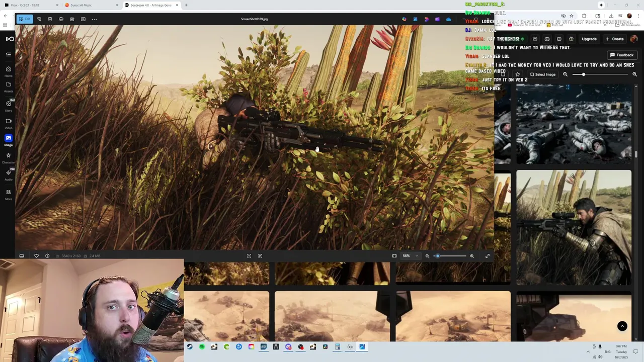This screenshot has height=362, width=644.
Task: Click the scroll-to-top arrow button
Action: 622,326
